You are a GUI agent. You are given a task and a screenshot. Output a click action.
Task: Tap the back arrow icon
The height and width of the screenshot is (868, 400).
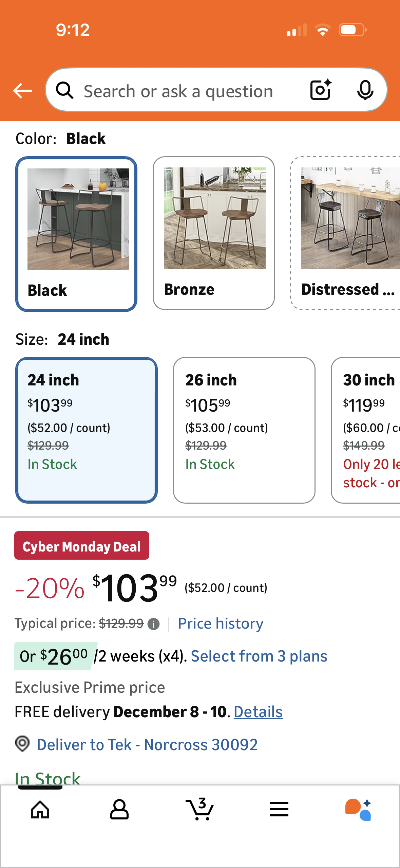pos(22,91)
